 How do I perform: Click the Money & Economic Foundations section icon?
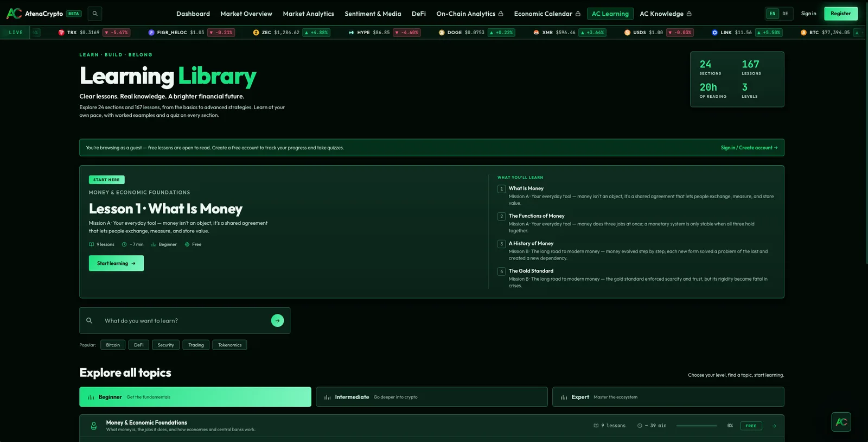[94, 426]
